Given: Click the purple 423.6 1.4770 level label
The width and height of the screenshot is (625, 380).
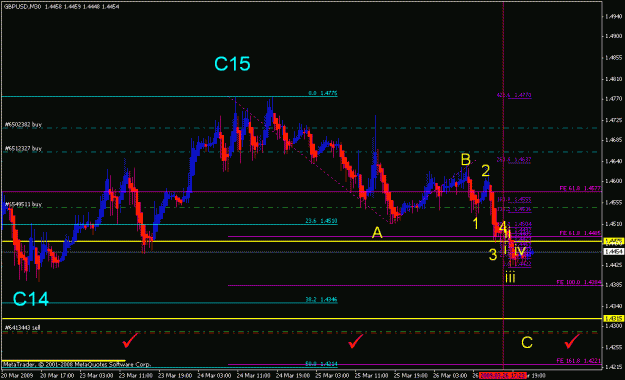Looking at the screenshot, I should [514, 95].
